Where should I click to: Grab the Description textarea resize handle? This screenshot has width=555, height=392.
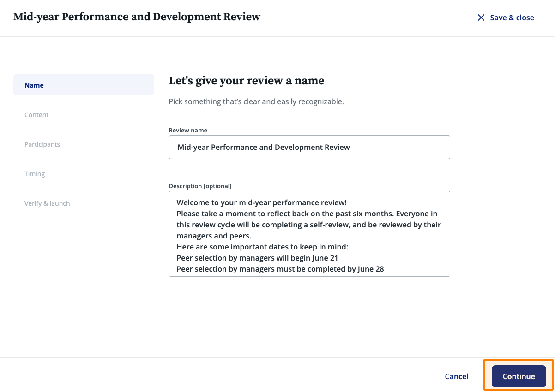point(447,274)
